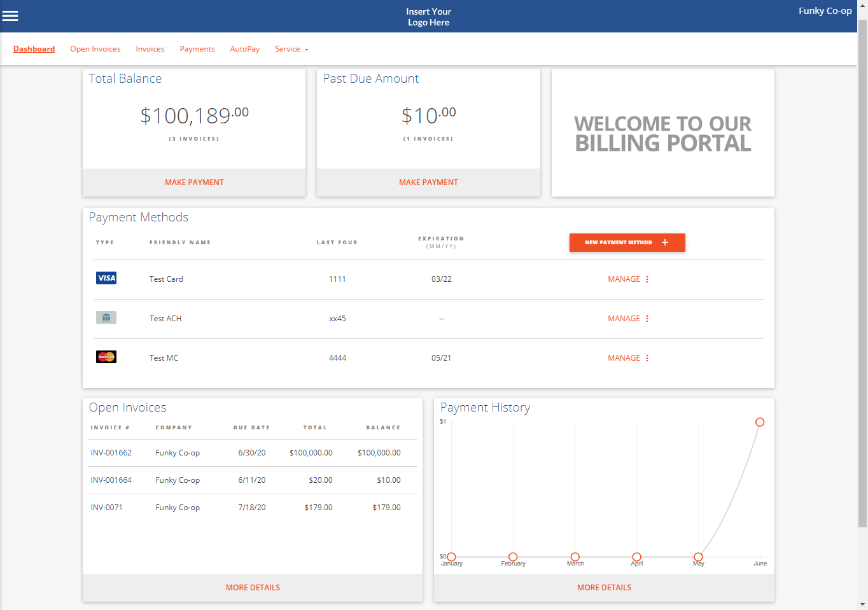Manage the Test Card payment method
The height and width of the screenshot is (610, 868).
pos(624,279)
